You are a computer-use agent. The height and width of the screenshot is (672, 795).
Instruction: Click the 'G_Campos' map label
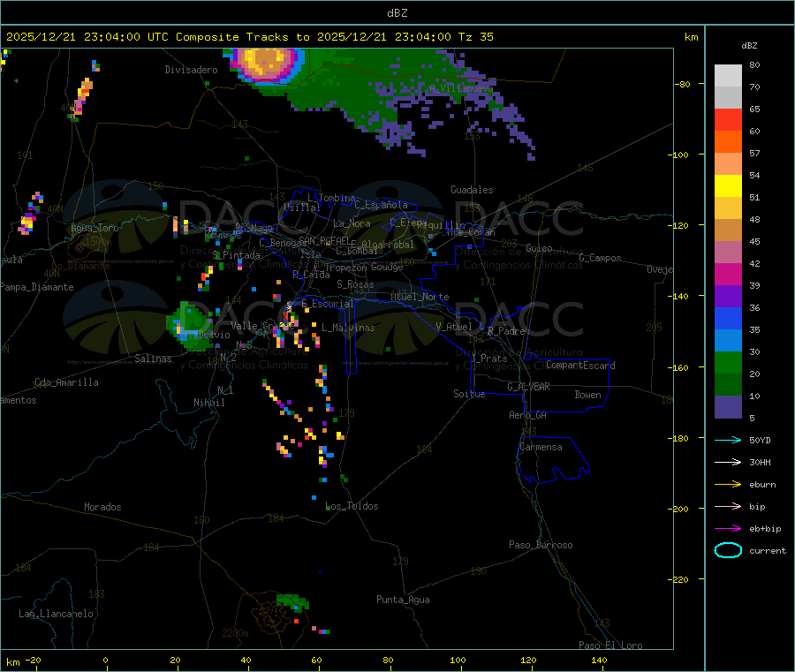tap(600, 258)
